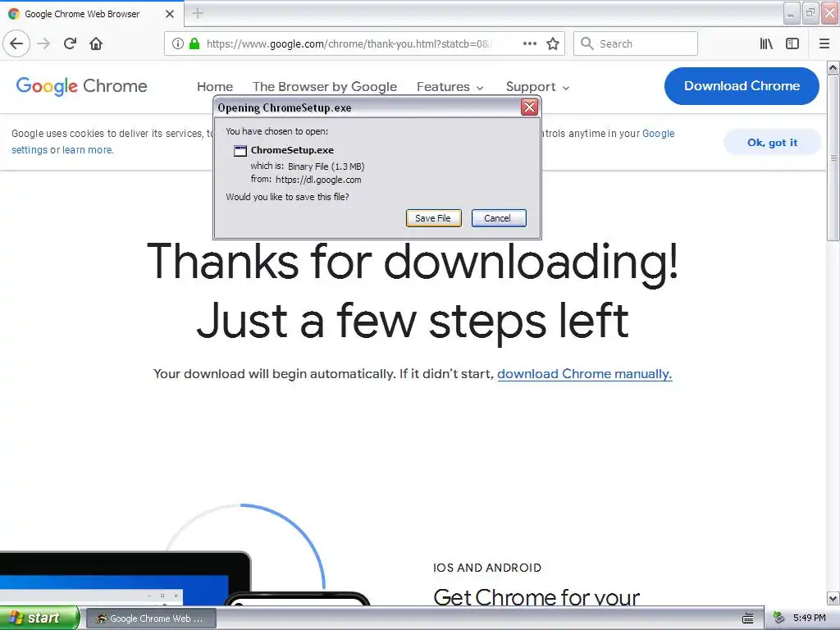
Task: Open the Home nav item
Action: (x=215, y=87)
